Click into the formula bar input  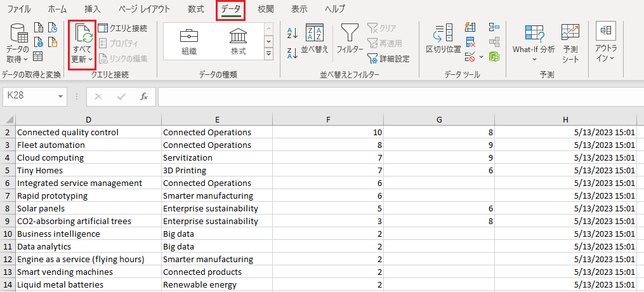(x=400, y=96)
